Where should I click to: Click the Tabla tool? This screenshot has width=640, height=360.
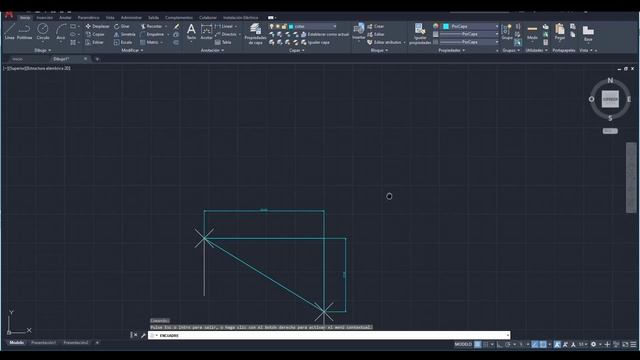(x=223, y=42)
